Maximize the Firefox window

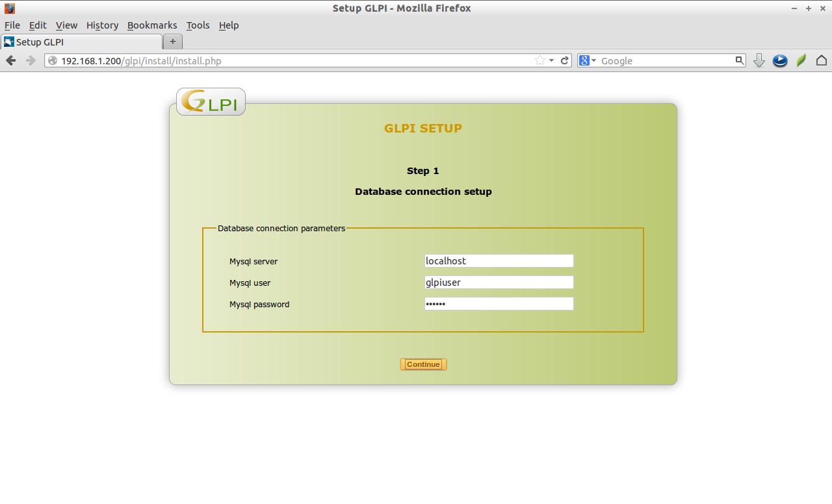click(809, 8)
